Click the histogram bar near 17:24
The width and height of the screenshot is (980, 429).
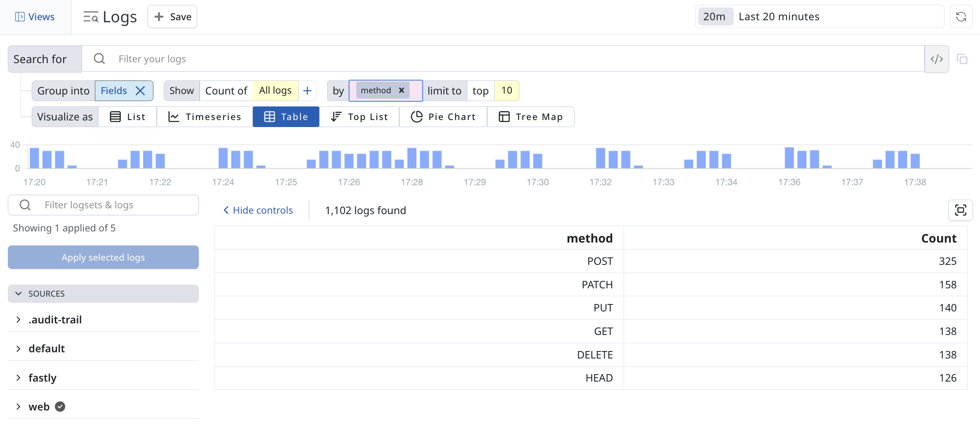223,158
